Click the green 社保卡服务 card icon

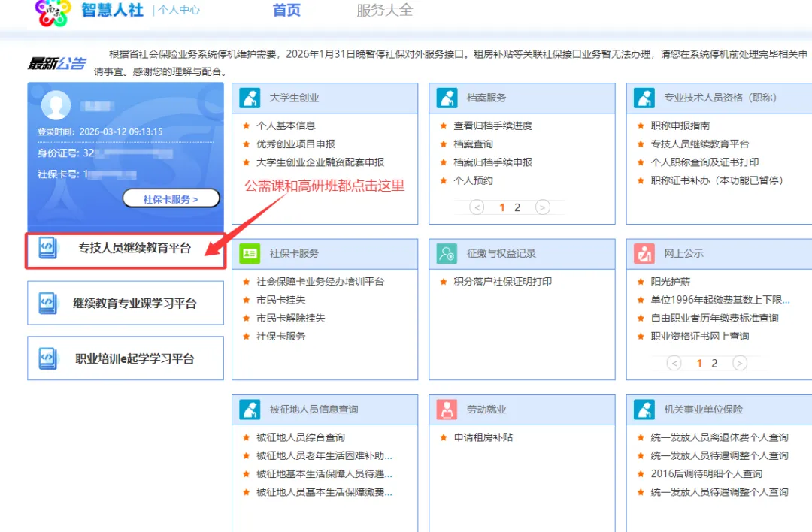click(250, 253)
